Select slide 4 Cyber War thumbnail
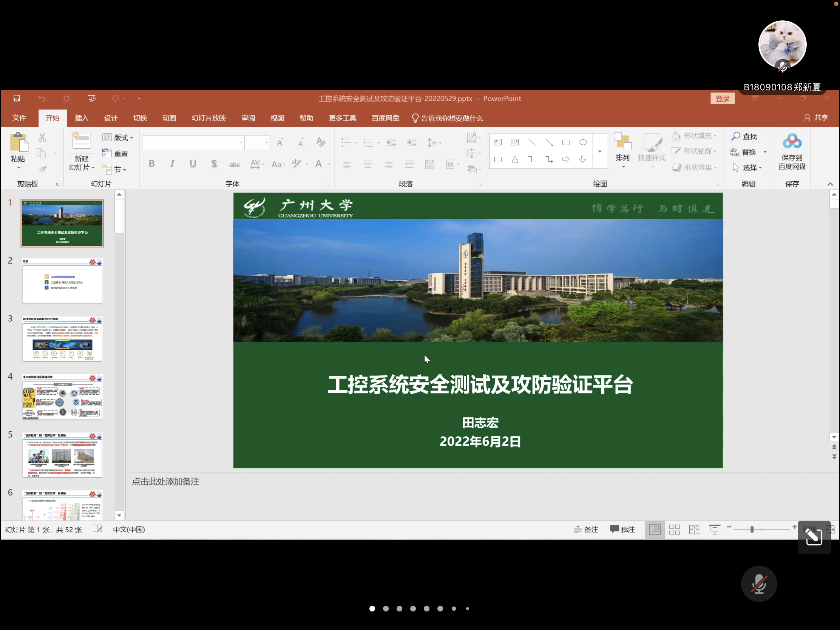Screen dimensions: 840x630 point(62,397)
